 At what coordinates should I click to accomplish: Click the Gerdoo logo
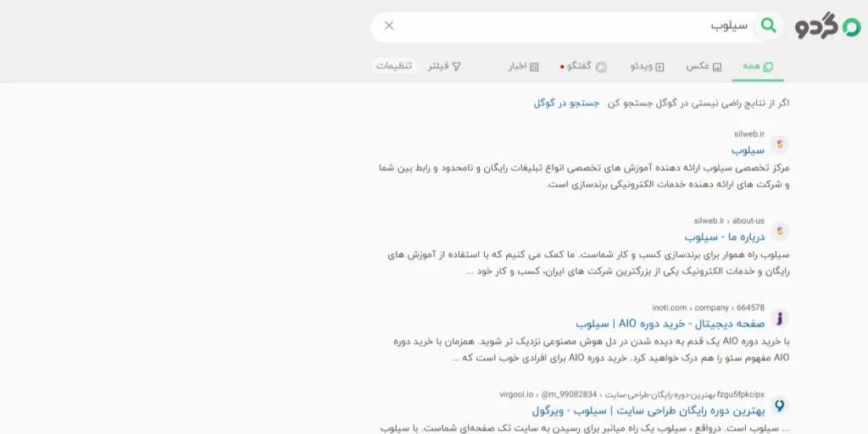click(x=827, y=26)
